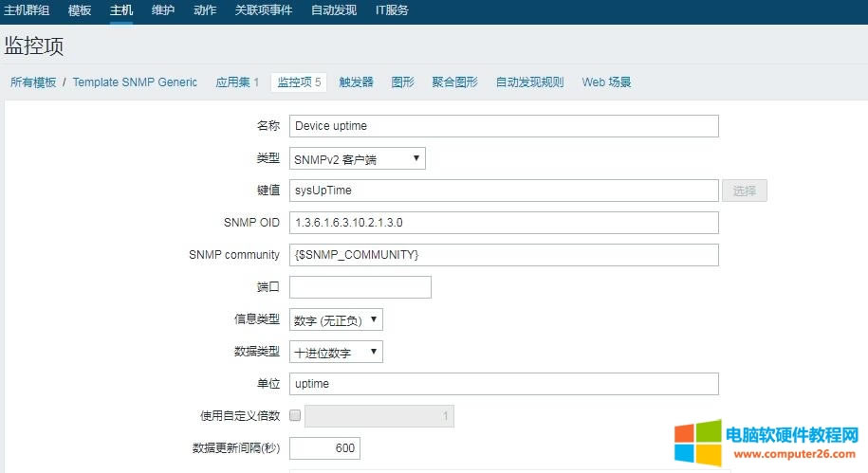The height and width of the screenshot is (473, 868).
Task: Open the IT服务 menu
Action: point(392,10)
